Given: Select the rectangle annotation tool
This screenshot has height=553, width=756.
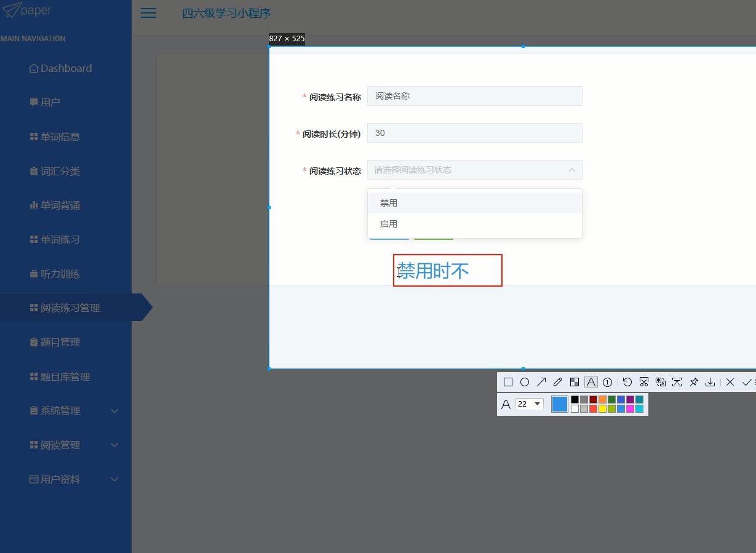Looking at the screenshot, I should tap(508, 381).
